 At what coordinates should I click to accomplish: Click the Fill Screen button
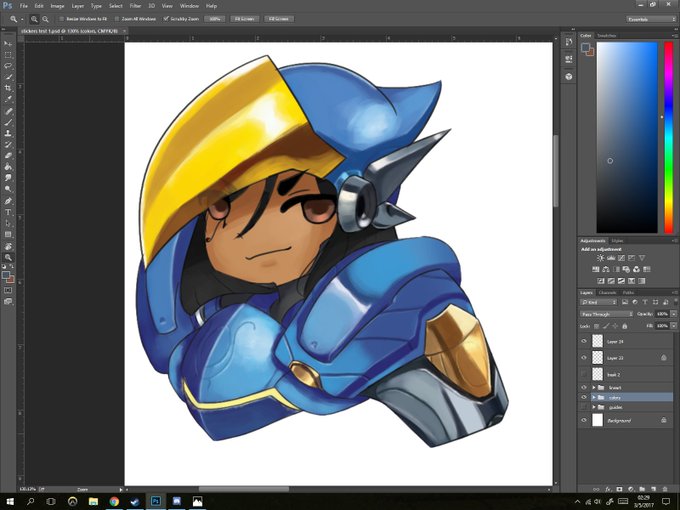tap(279, 19)
